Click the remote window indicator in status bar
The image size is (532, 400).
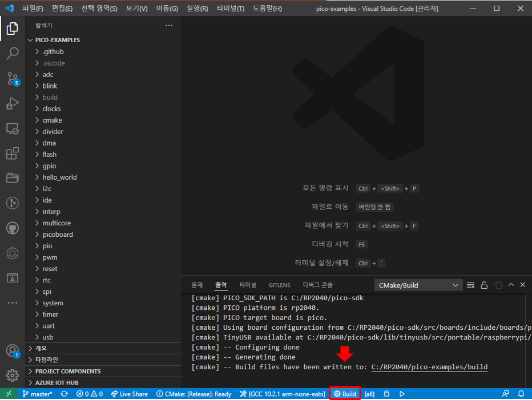tap(9, 394)
